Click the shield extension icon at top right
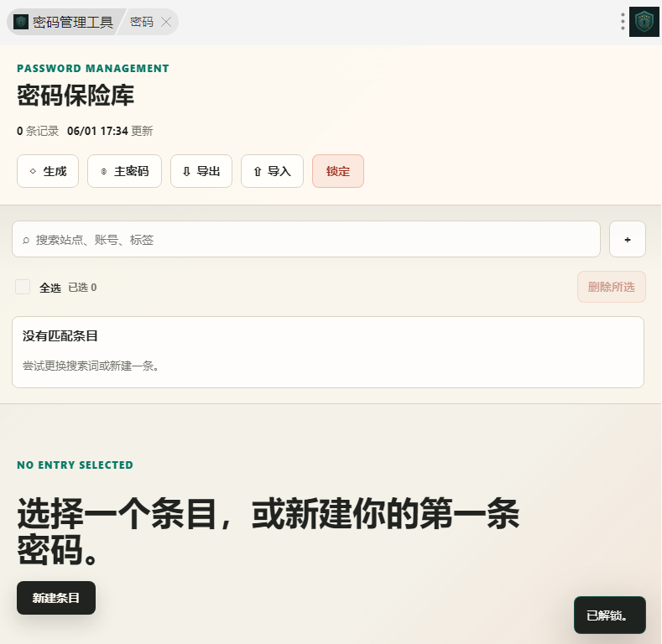The height and width of the screenshot is (644, 662). pos(644,22)
